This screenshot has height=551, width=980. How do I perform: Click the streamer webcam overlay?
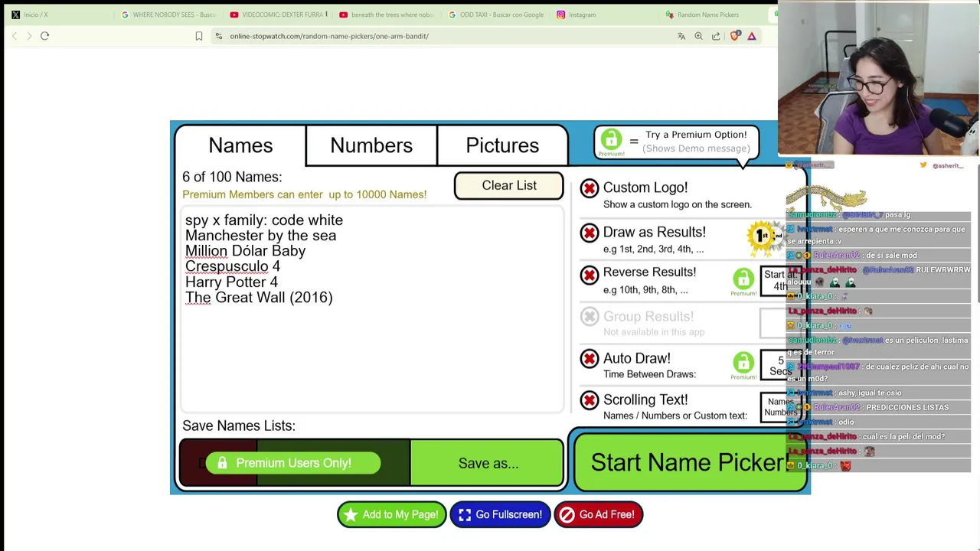(x=878, y=79)
